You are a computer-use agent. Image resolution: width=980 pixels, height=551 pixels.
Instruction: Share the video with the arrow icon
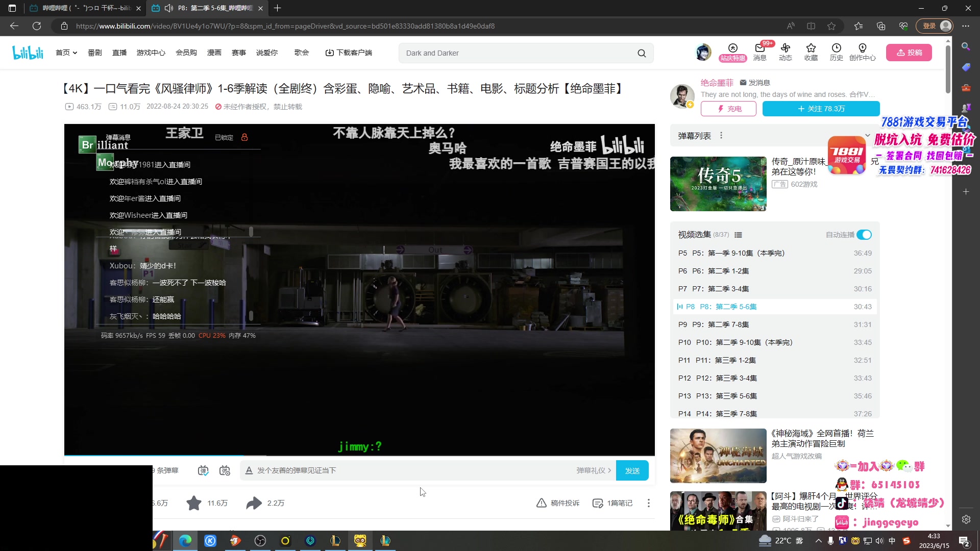254,503
